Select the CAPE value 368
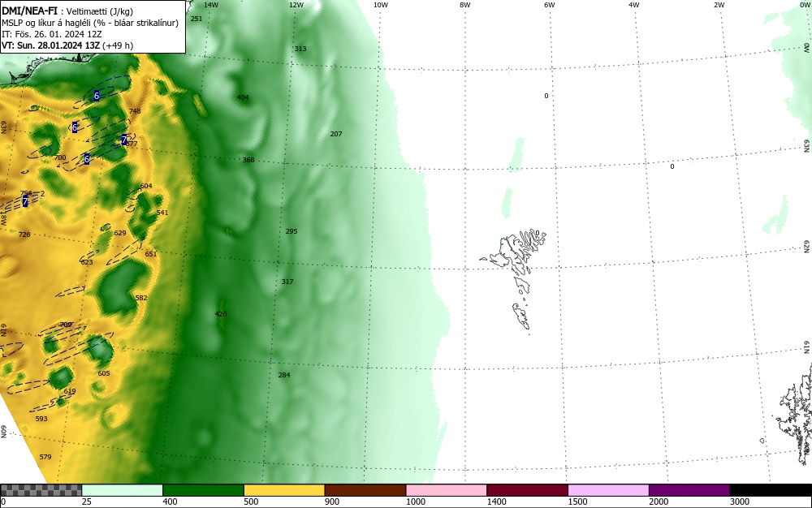 pos(248,160)
